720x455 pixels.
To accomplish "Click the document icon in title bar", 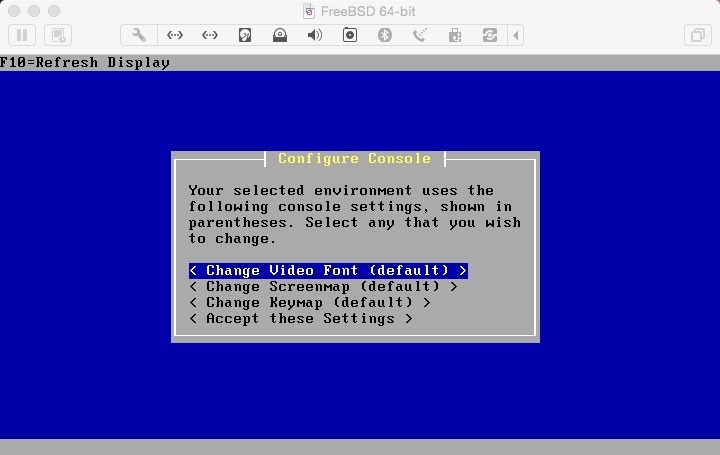I will (x=309, y=11).
